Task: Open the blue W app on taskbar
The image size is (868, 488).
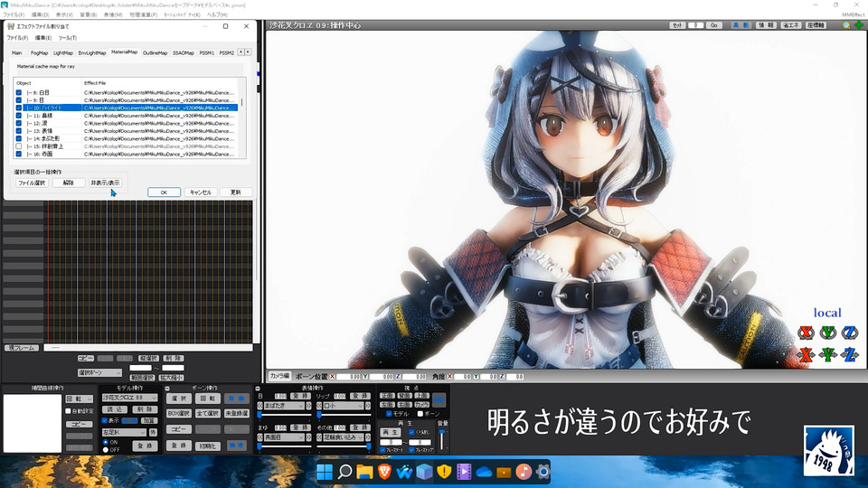Action: (x=404, y=472)
